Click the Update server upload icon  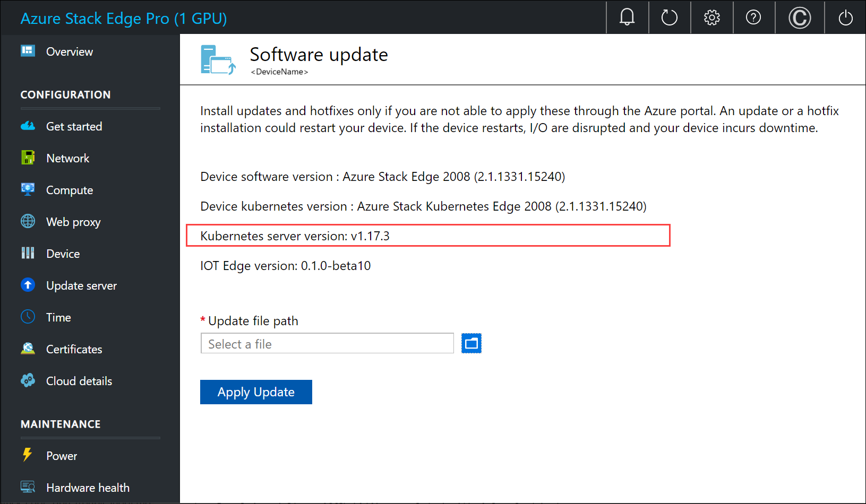[x=28, y=285]
